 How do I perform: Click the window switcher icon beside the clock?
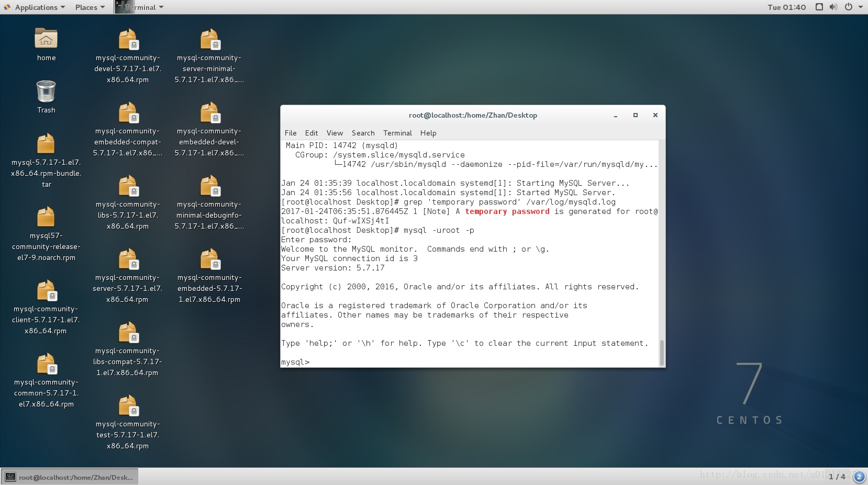[x=819, y=7]
